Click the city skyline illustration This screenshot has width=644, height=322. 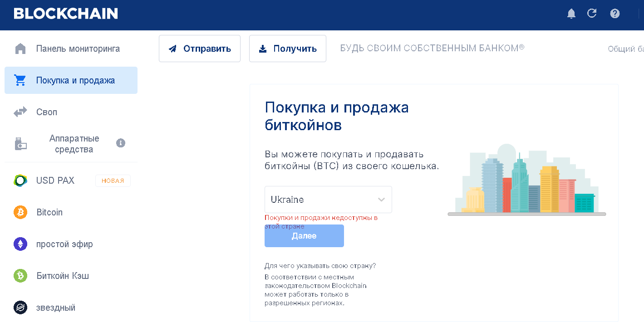click(526, 180)
